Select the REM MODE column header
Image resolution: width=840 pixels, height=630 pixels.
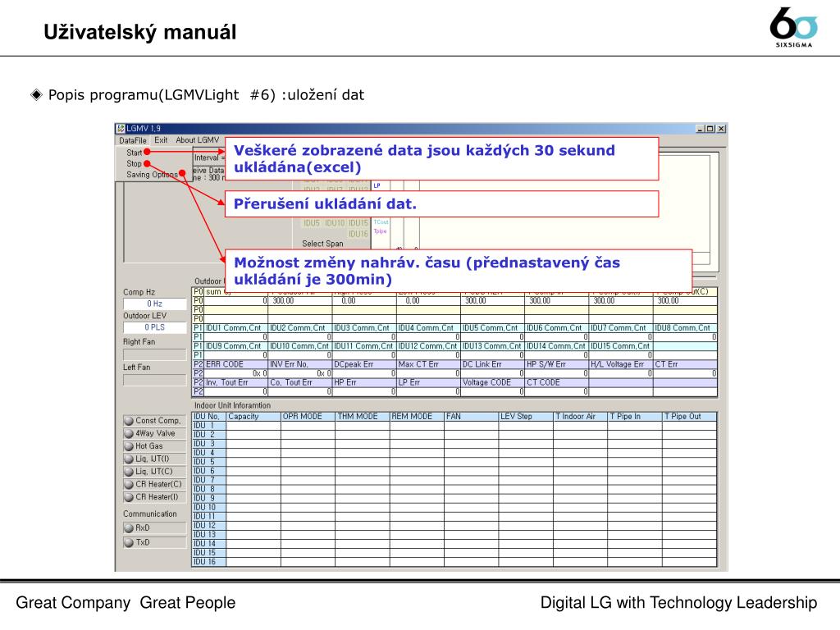418,416
